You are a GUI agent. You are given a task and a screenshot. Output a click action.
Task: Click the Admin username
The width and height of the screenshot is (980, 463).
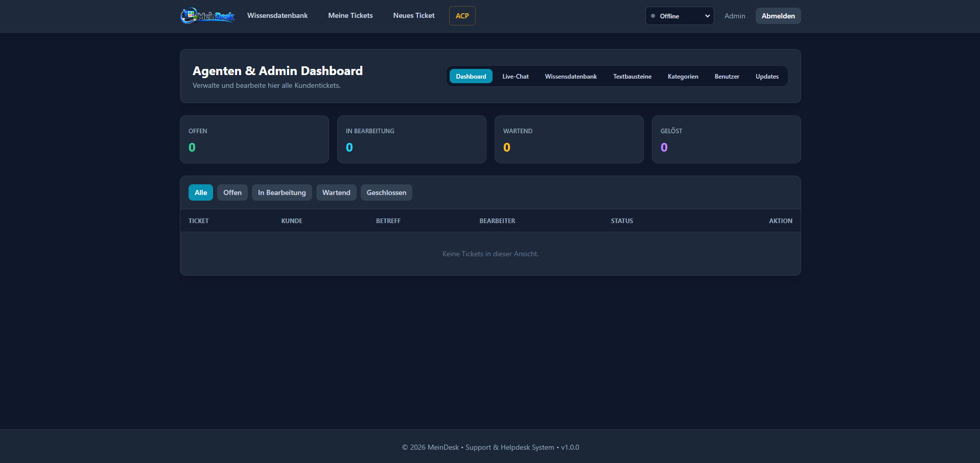pyautogui.click(x=735, y=16)
